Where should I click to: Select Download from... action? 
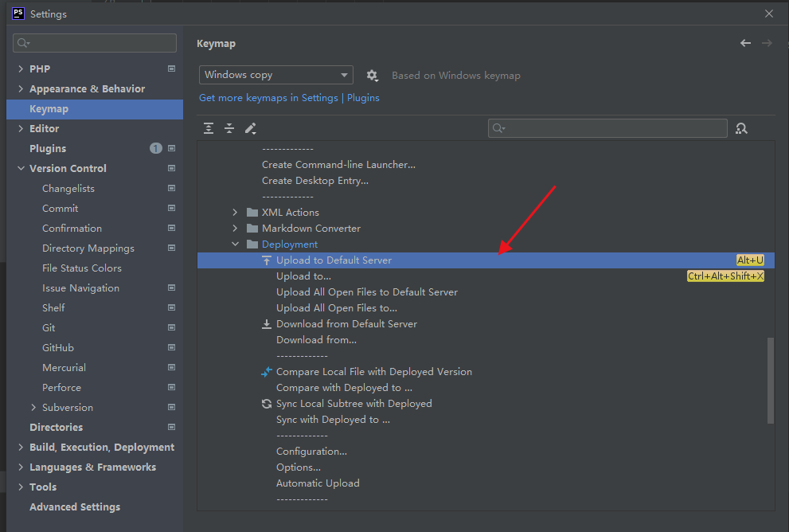(317, 340)
